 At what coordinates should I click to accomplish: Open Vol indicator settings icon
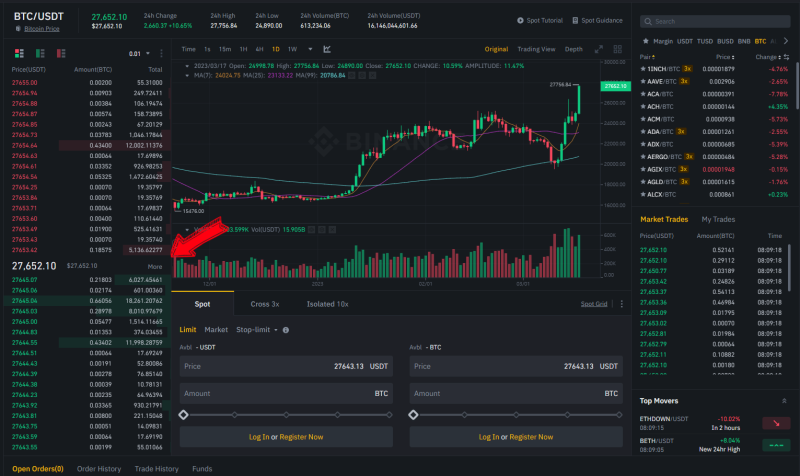(322, 230)
